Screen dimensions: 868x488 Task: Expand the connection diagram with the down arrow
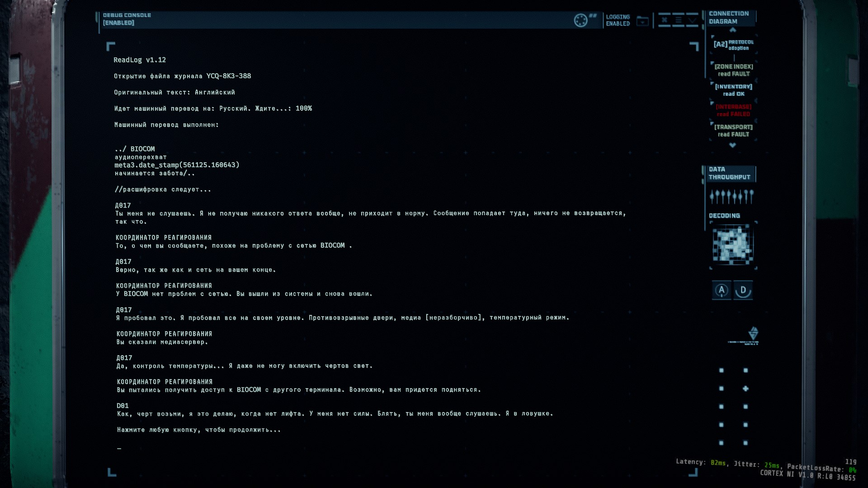pyautogui.click(x=732, y=145)
